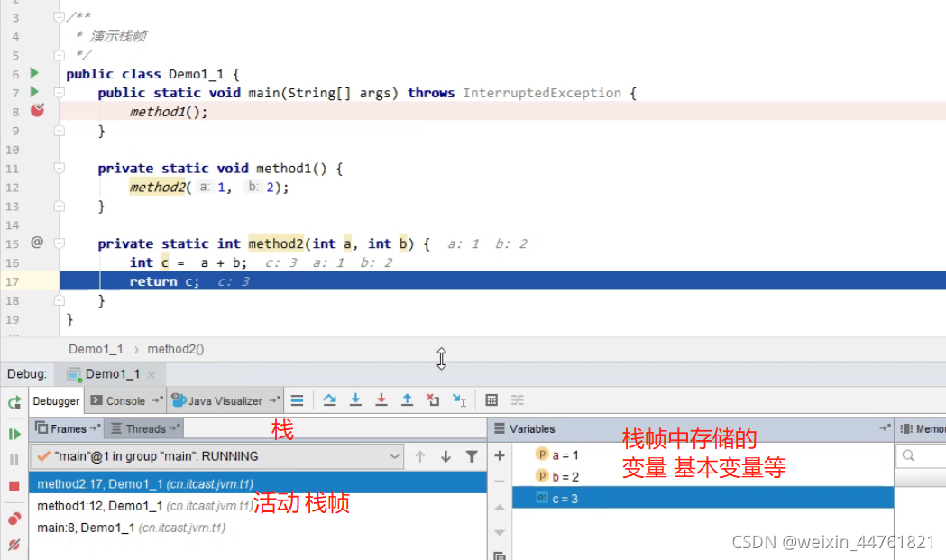Select variable c = 3
This screenshot has height=560, width=946.
point(703,499)
